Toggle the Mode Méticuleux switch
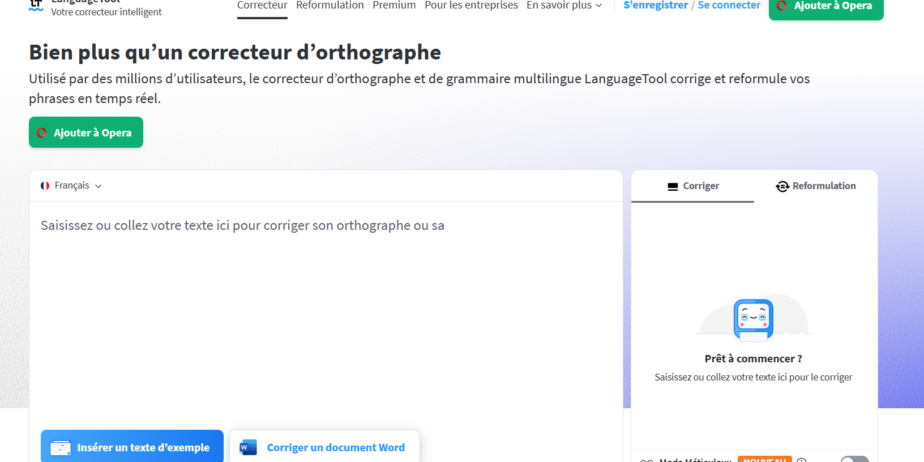This screenshot has width=924, height=462. click(854, 459)
